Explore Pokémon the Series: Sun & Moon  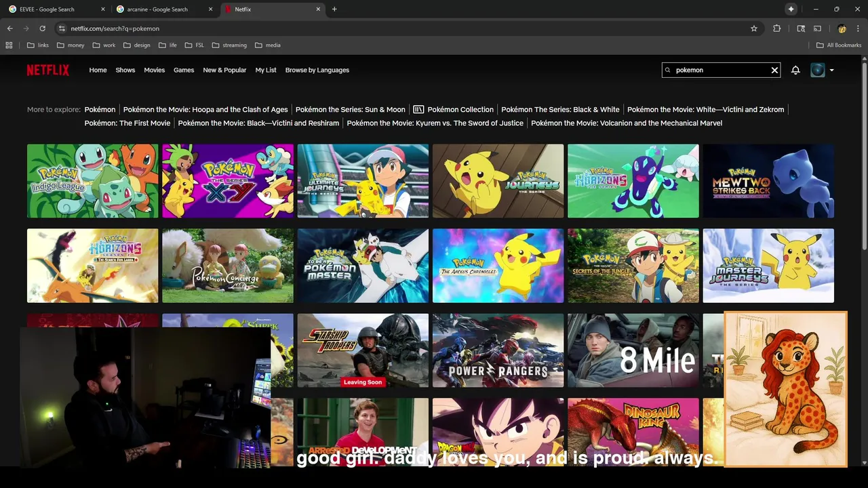point(350,109)
